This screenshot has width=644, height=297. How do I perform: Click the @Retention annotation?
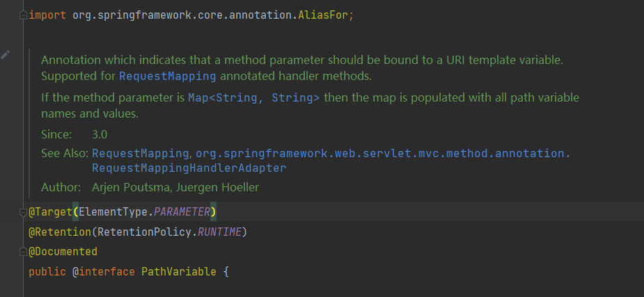pyautogui.click(x=60, y=232)
